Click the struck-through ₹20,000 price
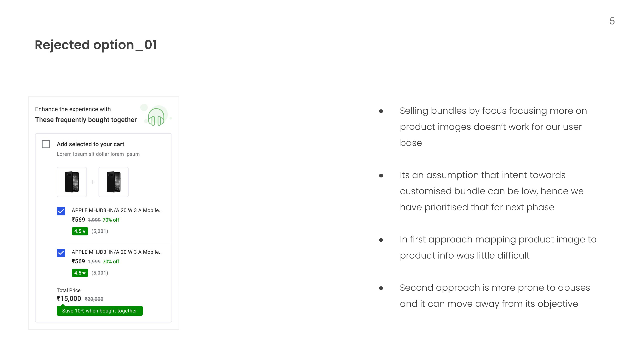 [x=94, y=299]
